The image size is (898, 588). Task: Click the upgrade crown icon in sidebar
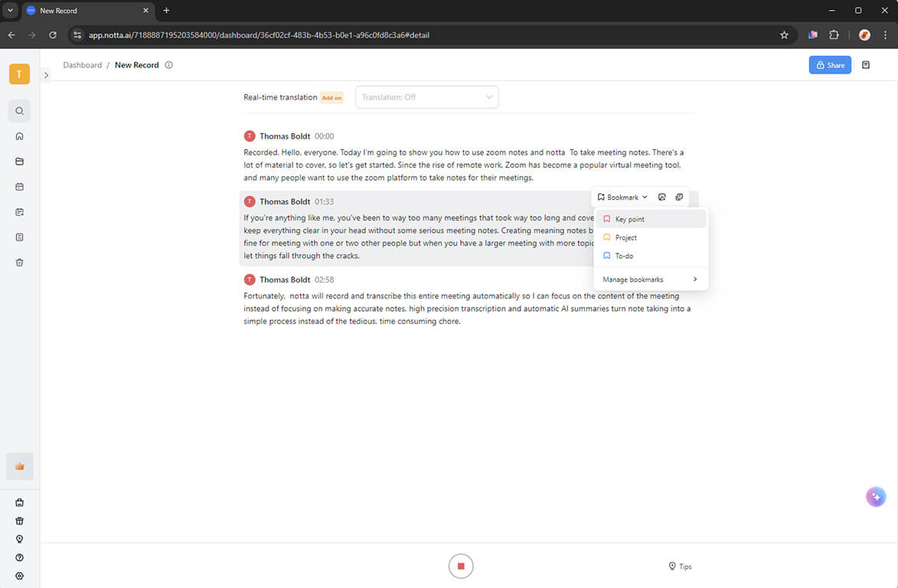[x=19, y=466]
